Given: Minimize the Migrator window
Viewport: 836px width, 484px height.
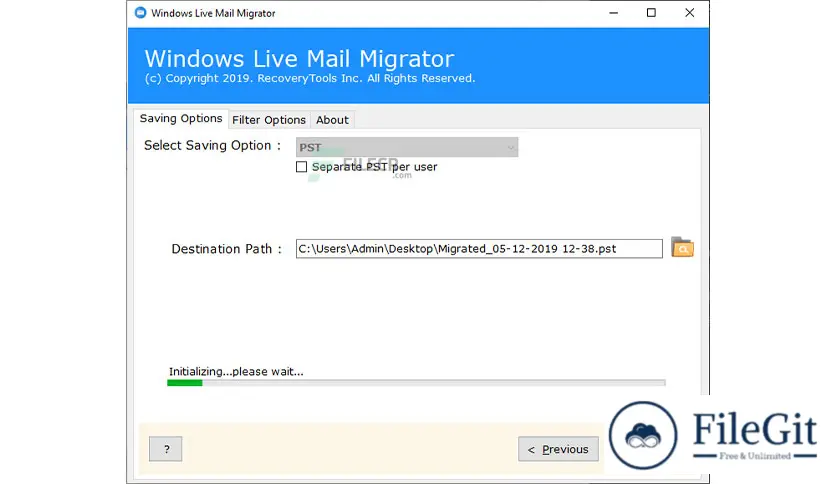Looking at the screenshot, I should [614, 13].
